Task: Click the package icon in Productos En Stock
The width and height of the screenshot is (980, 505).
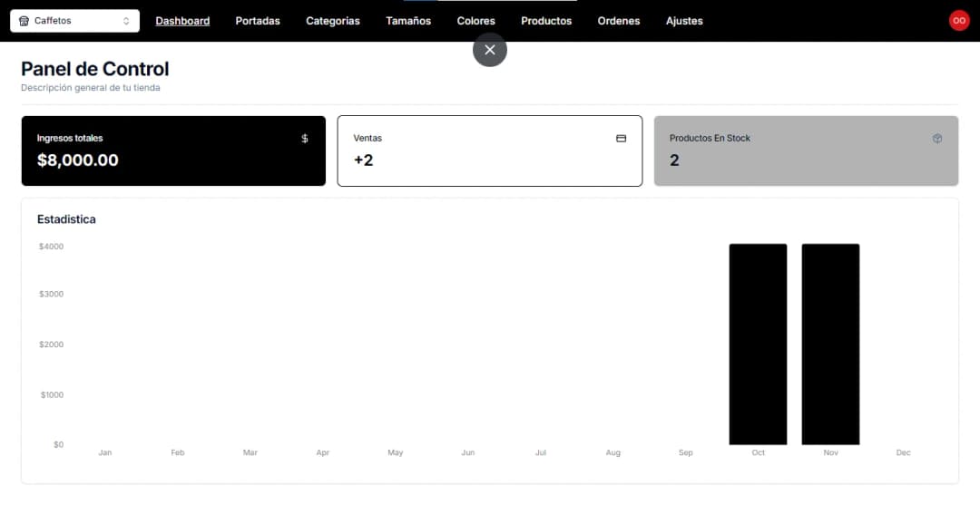Action: click(937, 139)
